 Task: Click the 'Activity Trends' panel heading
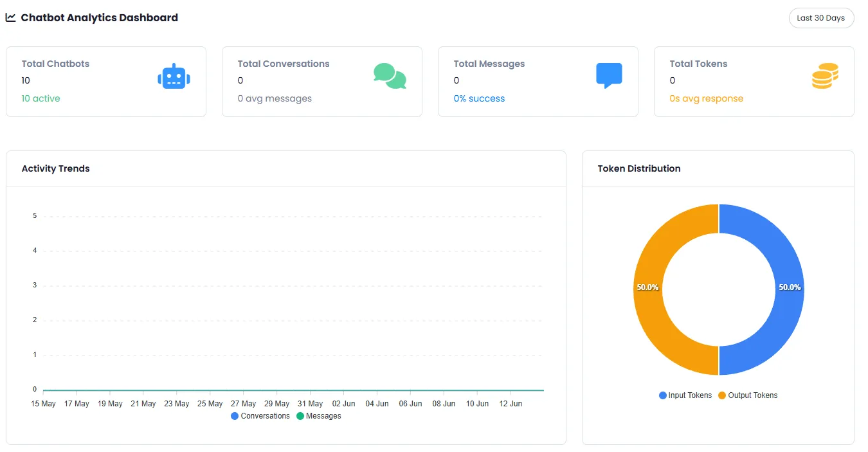tap(56, 168)
